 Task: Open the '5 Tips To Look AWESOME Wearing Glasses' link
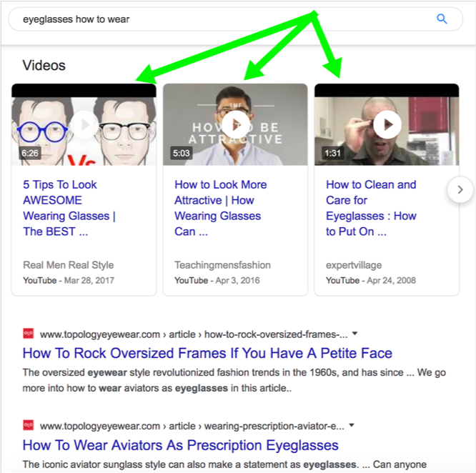coord(69,208)
